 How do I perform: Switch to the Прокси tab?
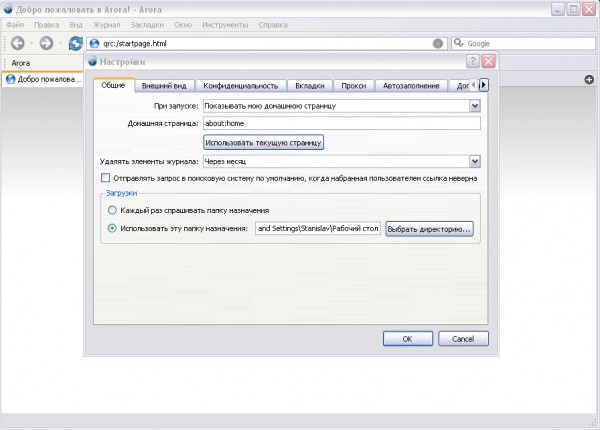click(354, 86)
